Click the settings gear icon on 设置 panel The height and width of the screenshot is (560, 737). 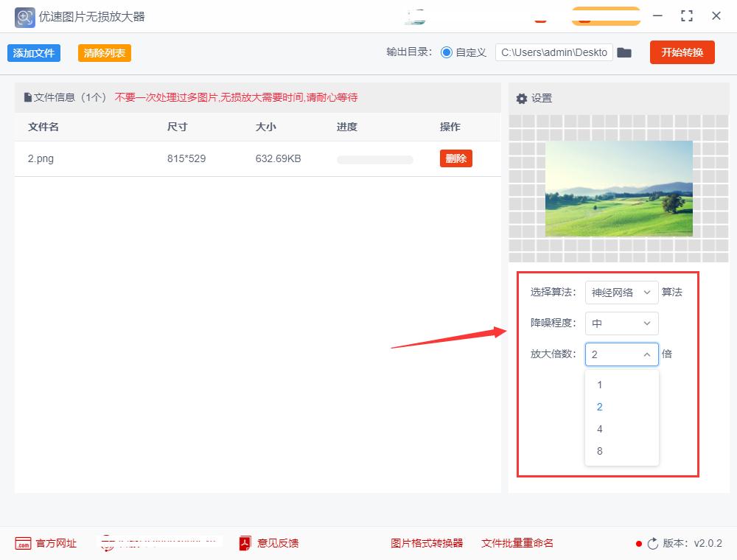tap(523, 97)
